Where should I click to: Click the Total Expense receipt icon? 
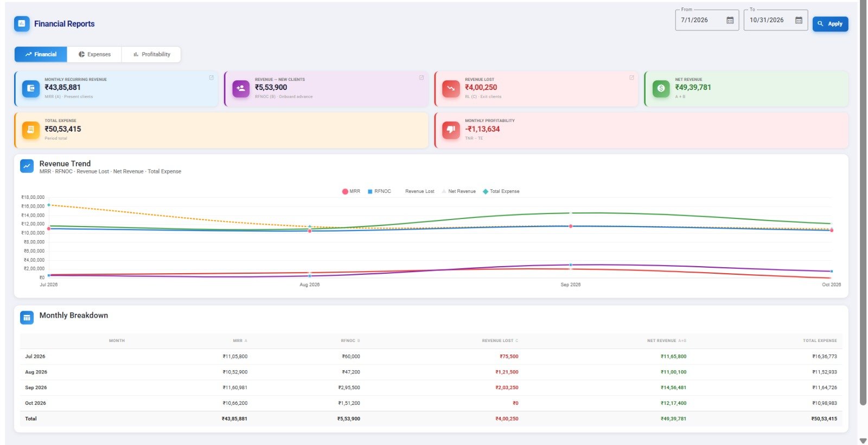31,130
